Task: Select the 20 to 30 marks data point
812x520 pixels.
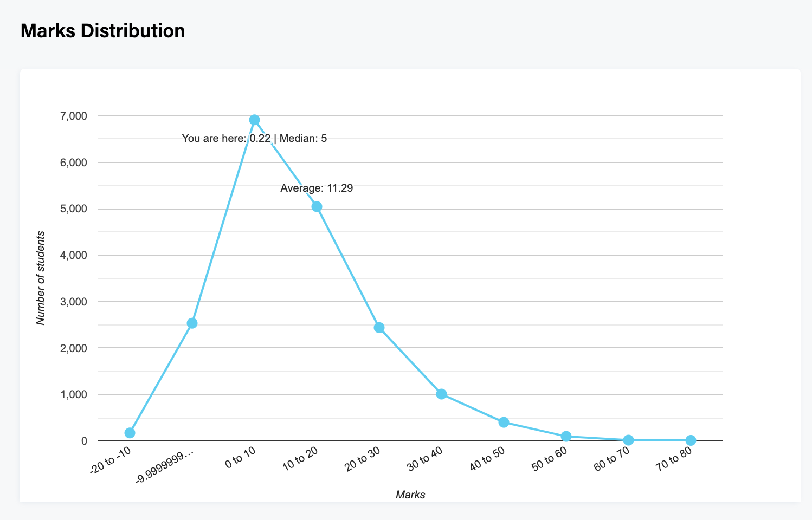Action: [x=379, y=328]
